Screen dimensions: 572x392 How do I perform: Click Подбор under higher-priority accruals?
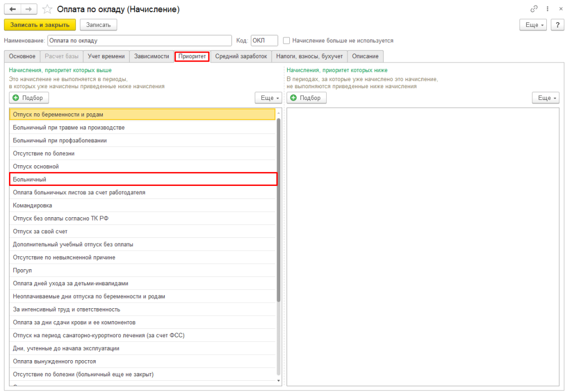coord(29,98)
